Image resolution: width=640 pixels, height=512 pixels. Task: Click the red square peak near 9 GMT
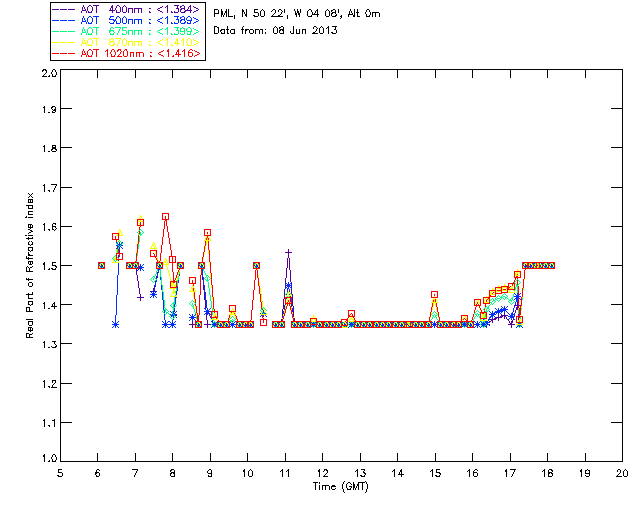point(207,233)
